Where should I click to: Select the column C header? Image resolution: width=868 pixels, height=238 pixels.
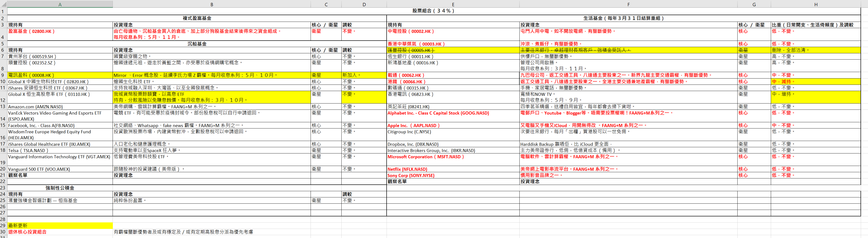pos(326,4)
